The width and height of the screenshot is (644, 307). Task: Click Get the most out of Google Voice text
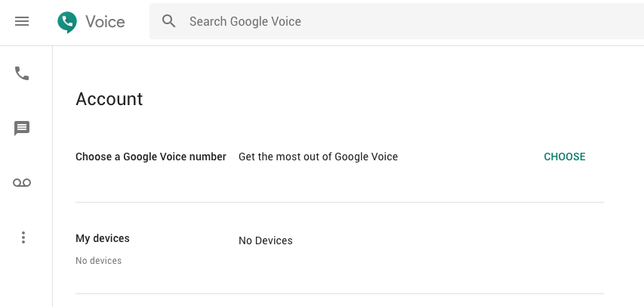318,157
